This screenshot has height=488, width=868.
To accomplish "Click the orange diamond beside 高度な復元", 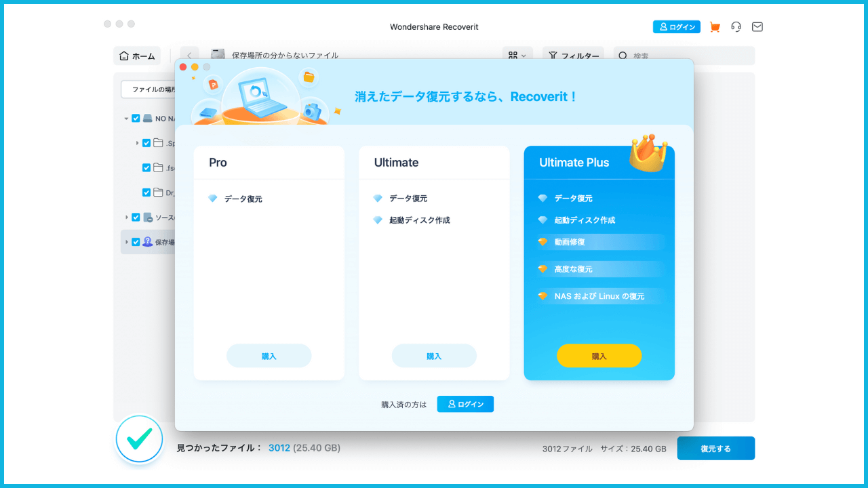I will click(542, 268).
